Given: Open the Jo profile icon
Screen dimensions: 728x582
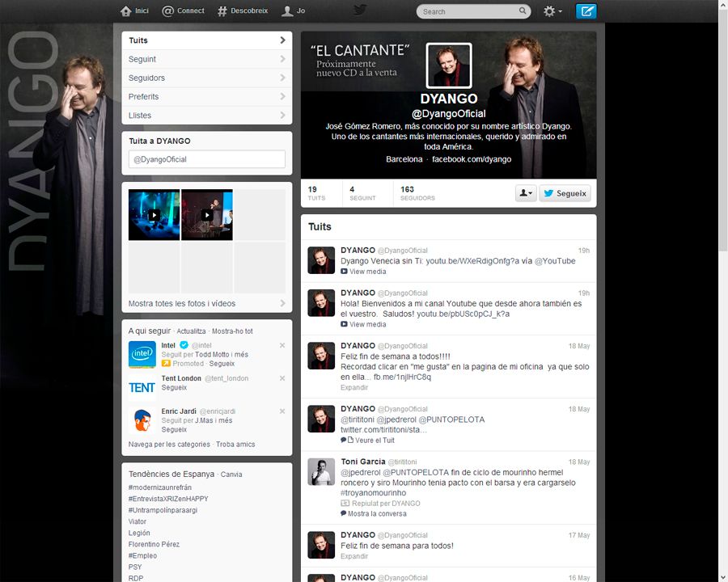Looking at the screenshot, I should [x=287, y=11].
